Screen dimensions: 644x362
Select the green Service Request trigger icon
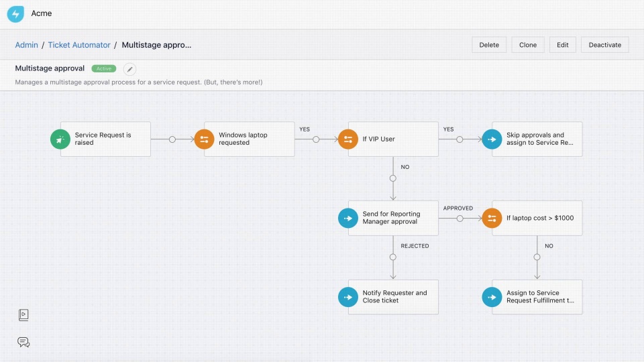point(60,139)
